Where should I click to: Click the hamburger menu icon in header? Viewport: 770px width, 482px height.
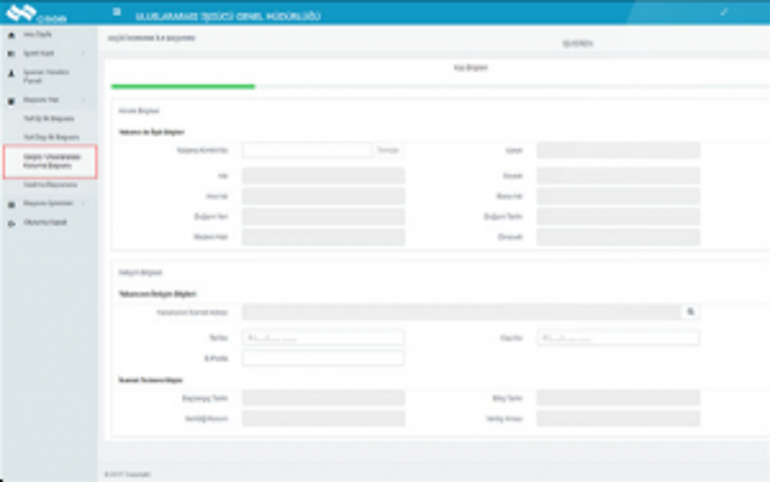tap(117, 12)
